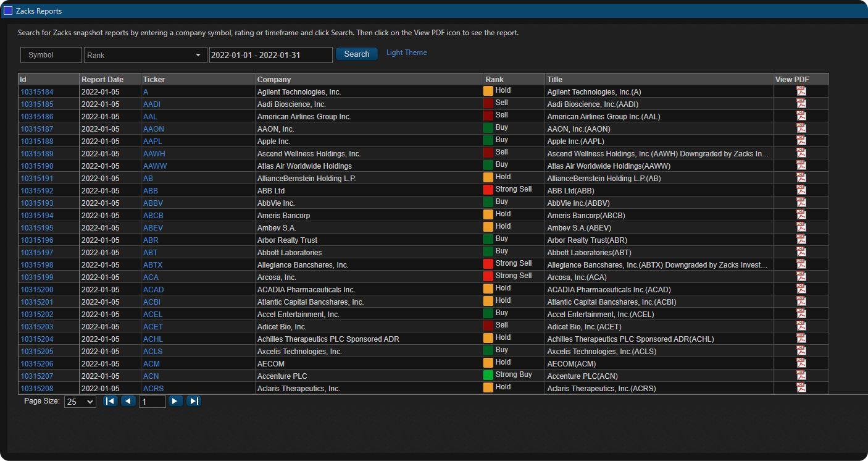Focus the Symbol input field
The image size is (868, 461).
tap(51, 55)
